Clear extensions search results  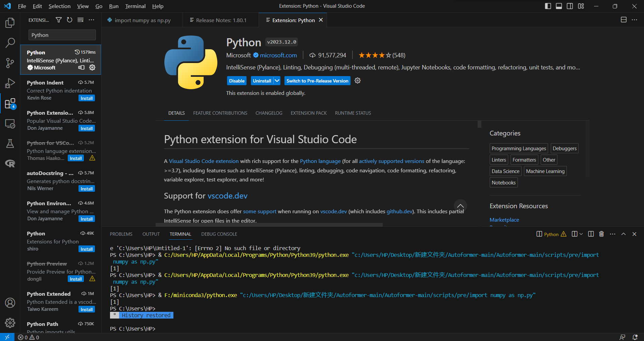80,20
